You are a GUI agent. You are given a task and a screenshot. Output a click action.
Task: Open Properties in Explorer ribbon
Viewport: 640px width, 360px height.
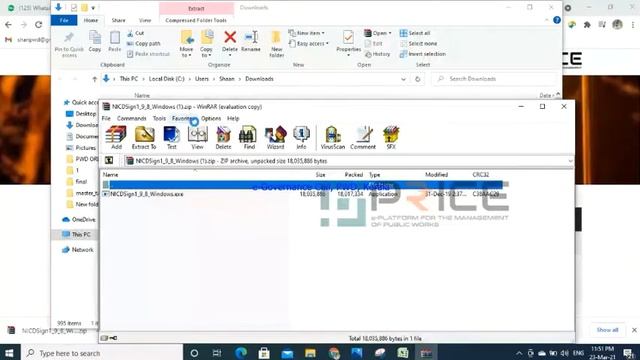click(x=348, y=43)
